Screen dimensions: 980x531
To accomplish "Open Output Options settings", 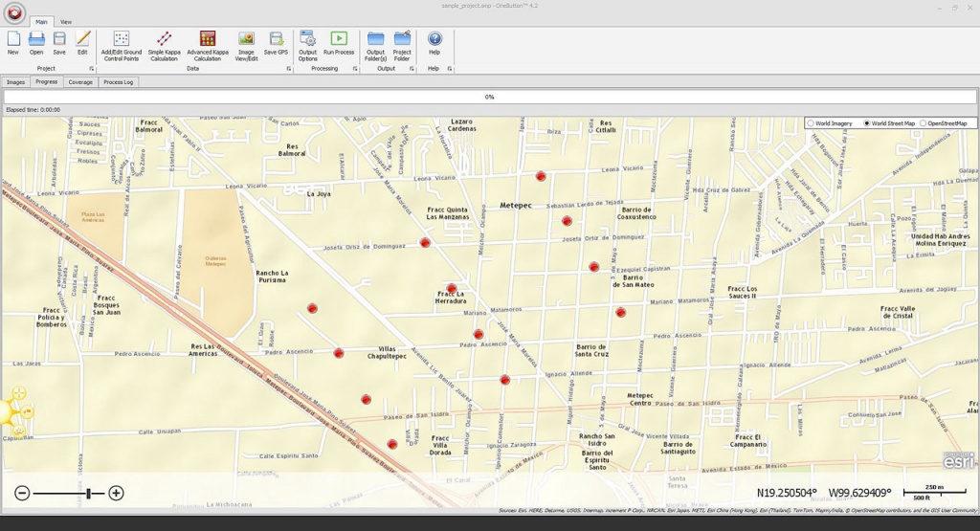I will tap(307, 46).
